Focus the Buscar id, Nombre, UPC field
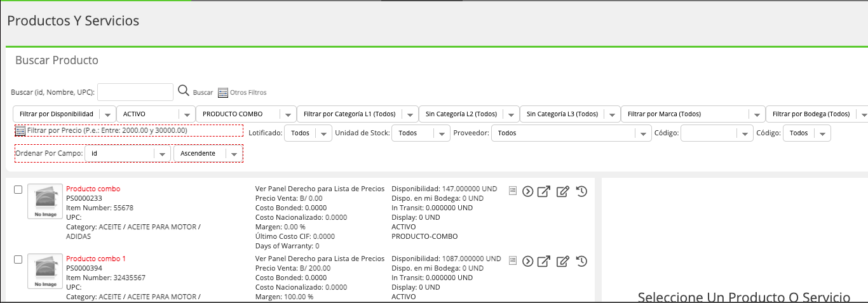Screen dimensions: 868x303 tap(135, 92)
